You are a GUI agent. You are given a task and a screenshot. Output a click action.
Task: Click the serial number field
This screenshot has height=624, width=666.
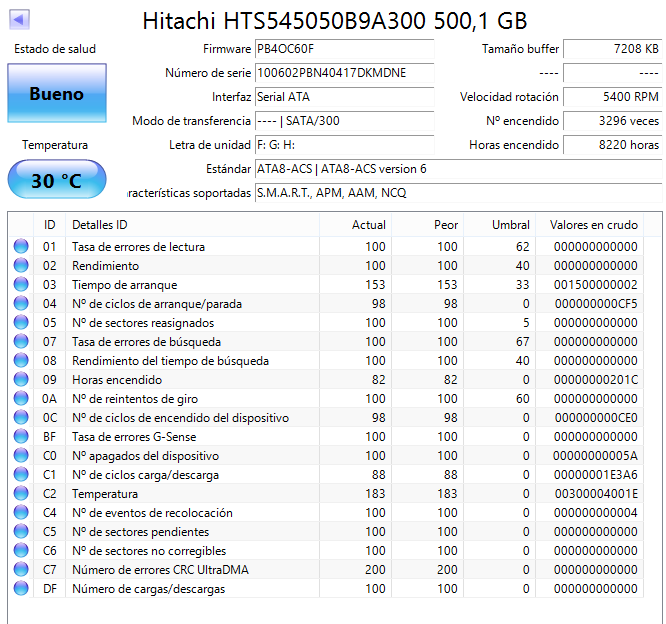click(x=344, y=73)
